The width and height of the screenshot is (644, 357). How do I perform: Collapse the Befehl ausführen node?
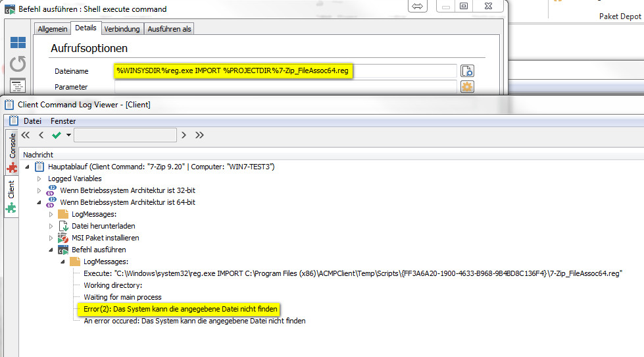click(x=51, y=250)
